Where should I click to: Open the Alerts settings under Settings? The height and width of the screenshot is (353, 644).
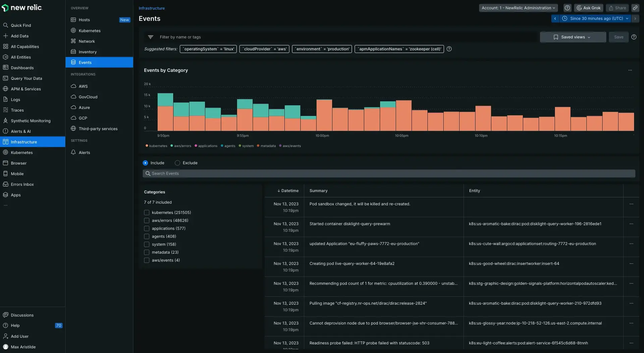coord(84,152)
